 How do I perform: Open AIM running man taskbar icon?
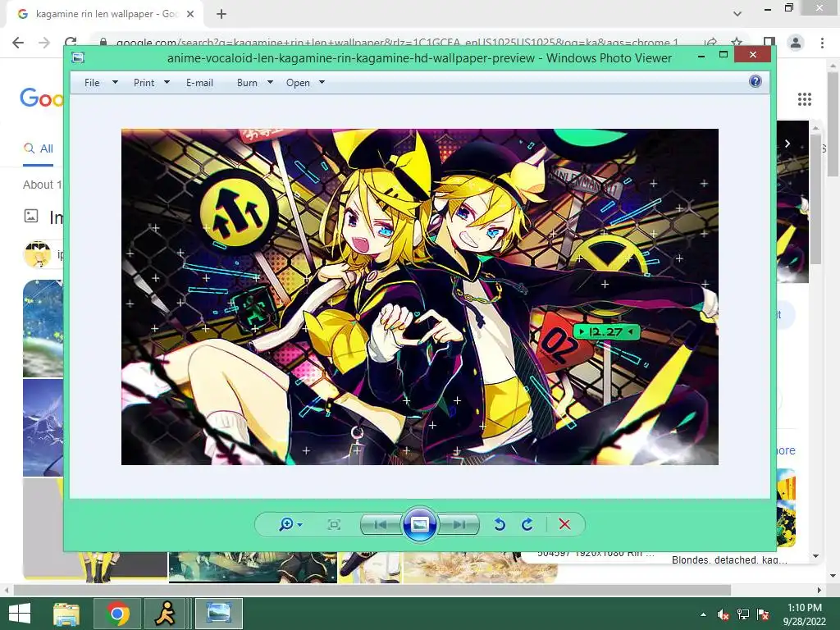pos(164,614)
